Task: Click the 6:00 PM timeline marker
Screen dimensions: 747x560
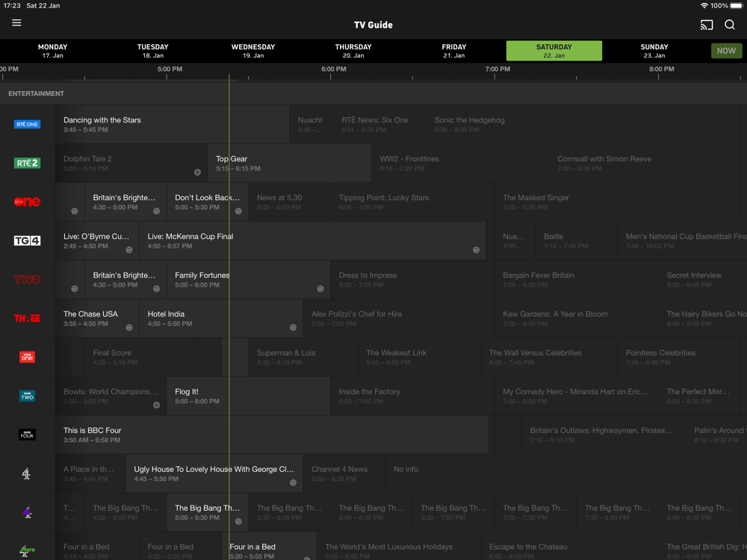Action: [x=333, y=69]
